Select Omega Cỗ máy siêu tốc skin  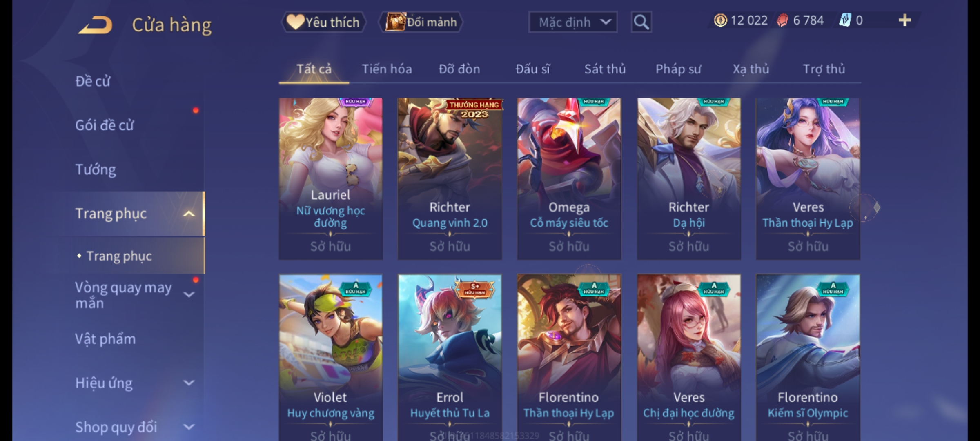pyautogui.click(x=569, y=178)
